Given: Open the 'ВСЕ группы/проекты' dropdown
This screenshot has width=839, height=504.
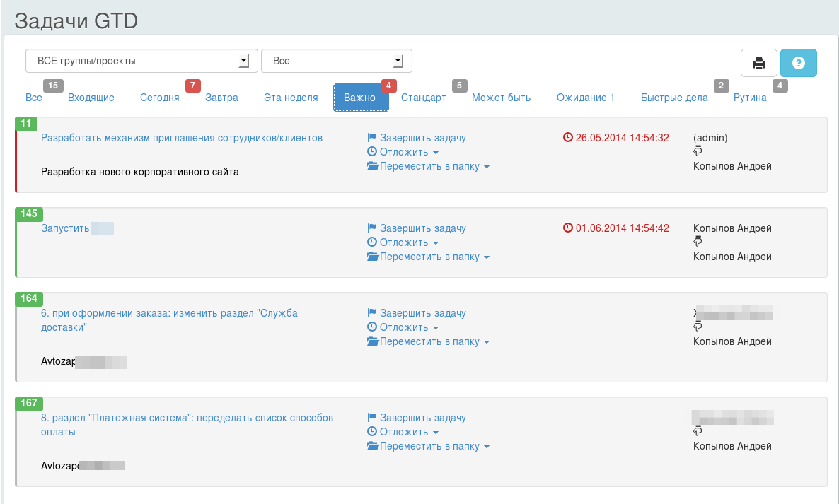Looking at the screenshot, I should pyautogui.click(x=138, y=61).
